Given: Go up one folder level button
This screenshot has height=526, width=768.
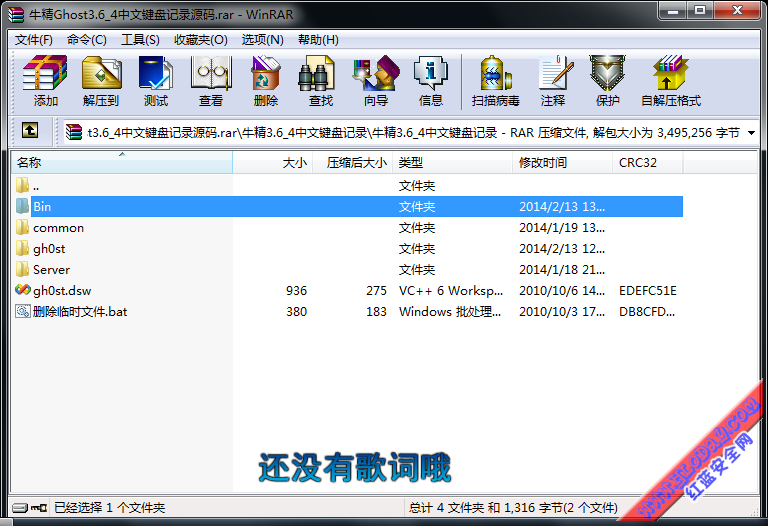Looking at the screenshot, I should click(30, 131).
